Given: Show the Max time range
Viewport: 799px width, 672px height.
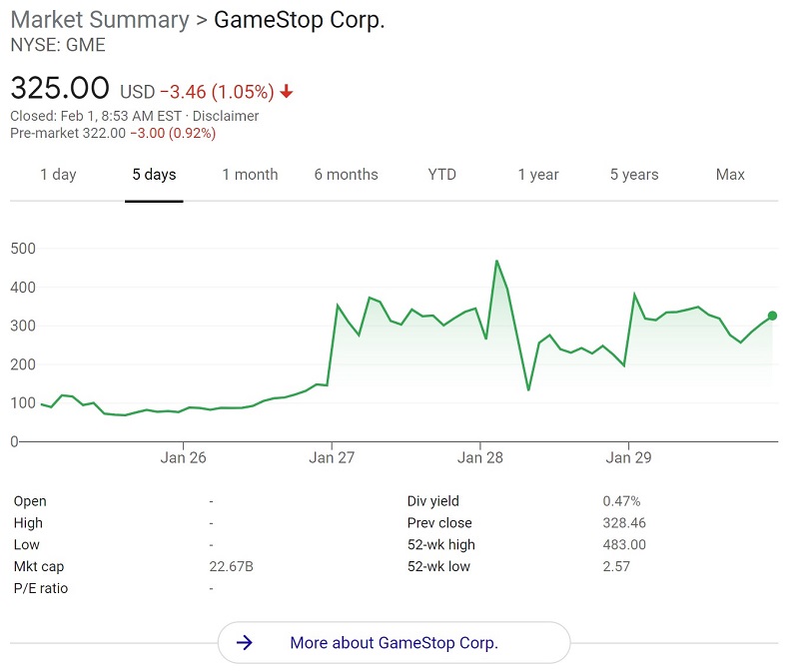Looking at the screenshot, I should pyautogui.click(x=730, y=175).
